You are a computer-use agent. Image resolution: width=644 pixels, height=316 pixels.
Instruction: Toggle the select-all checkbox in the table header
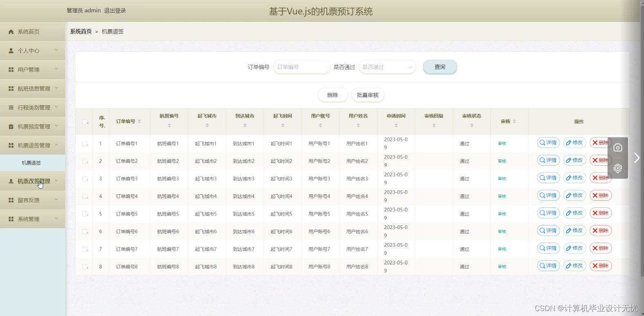coord(85,121)
